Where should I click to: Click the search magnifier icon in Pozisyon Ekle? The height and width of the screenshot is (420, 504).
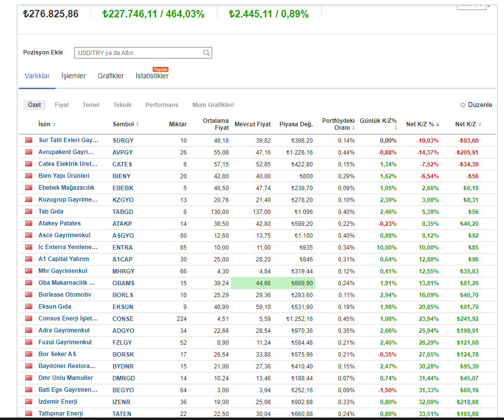[206, 52]
